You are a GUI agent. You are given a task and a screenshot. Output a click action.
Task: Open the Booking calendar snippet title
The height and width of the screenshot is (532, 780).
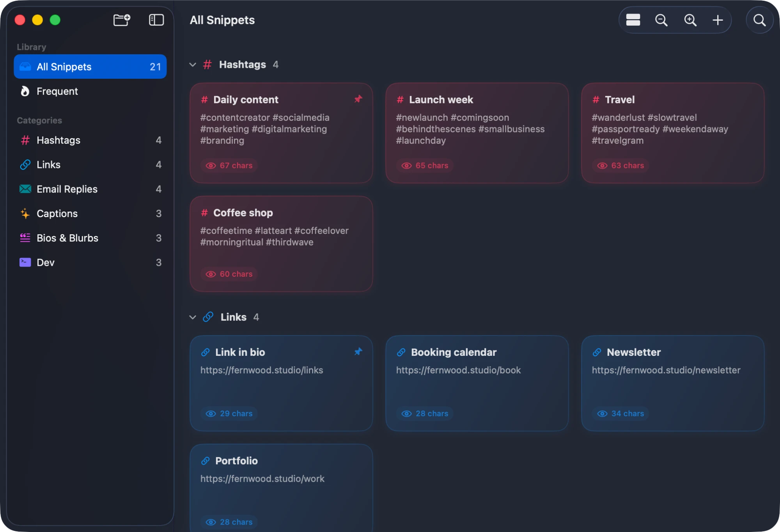coord(454,352)
